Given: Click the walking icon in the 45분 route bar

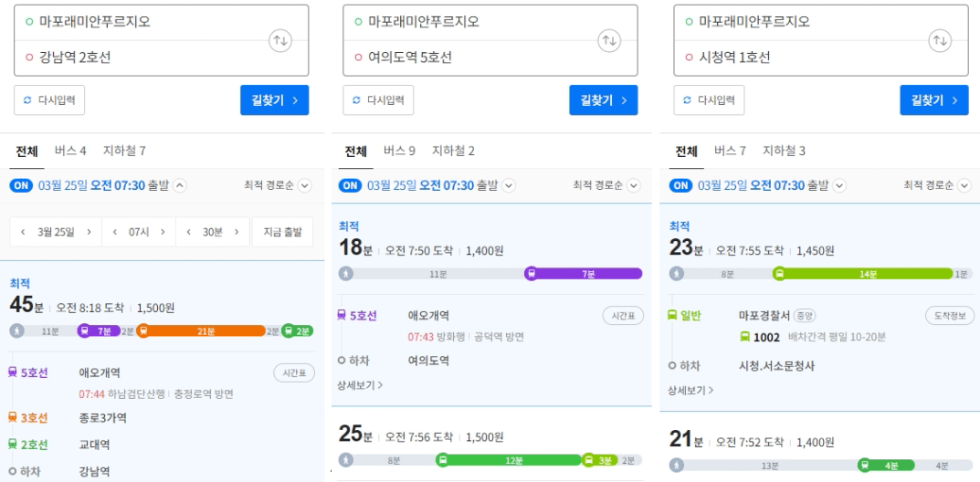Looking at the screenshot, I should click(x=16, y=330).
